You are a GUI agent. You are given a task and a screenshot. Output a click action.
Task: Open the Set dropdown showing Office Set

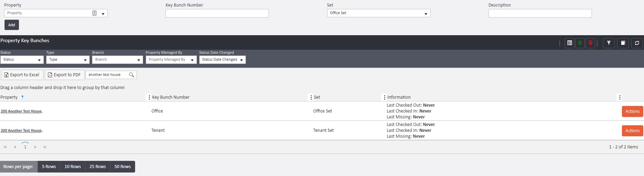click(378, 13)
